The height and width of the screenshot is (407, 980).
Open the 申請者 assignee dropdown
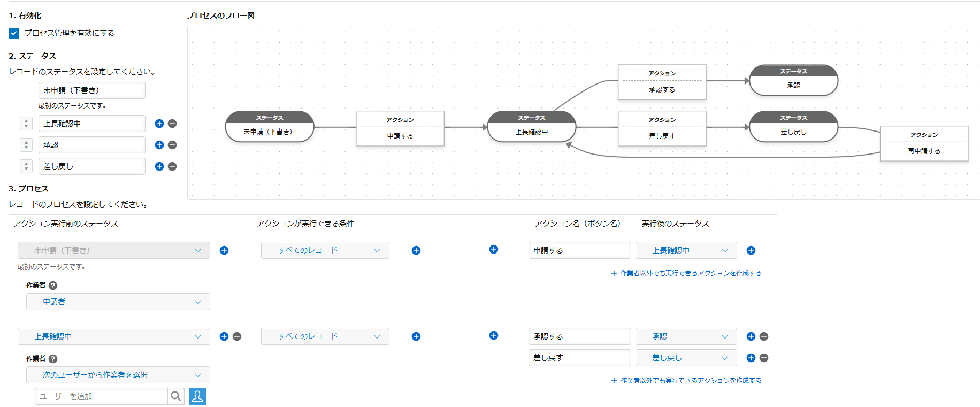point(118,302)
